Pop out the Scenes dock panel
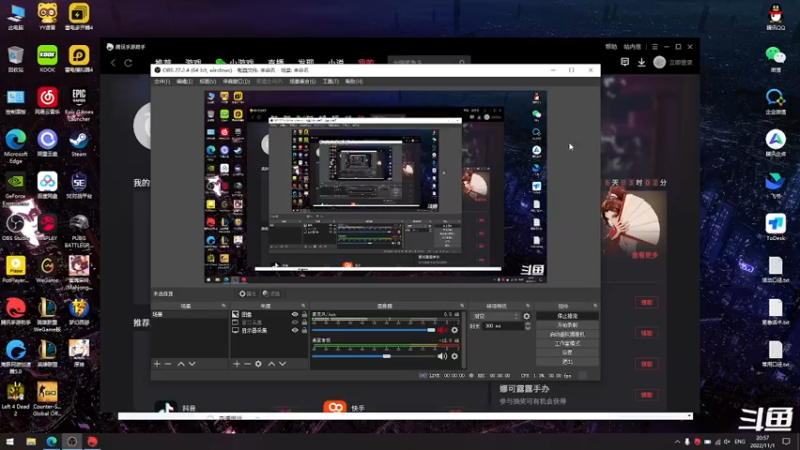This screenshot has width=800, height=450. (x=223, y=306)
